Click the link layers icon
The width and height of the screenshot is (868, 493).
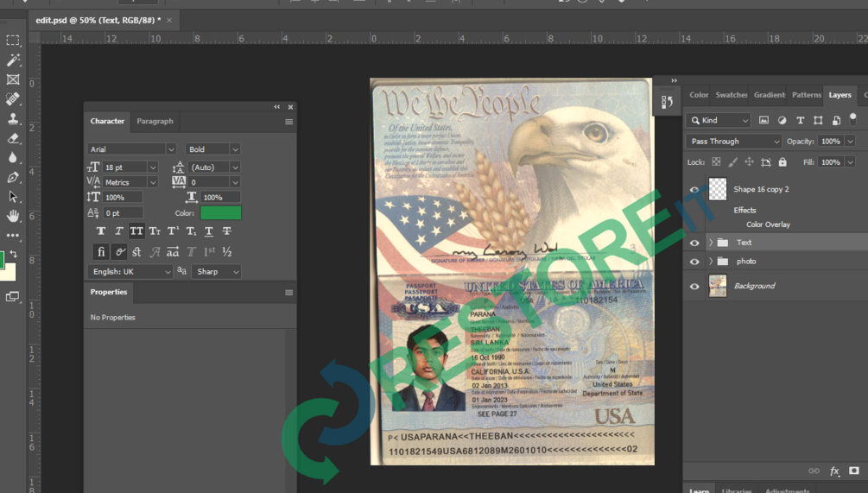pos(814,471)
